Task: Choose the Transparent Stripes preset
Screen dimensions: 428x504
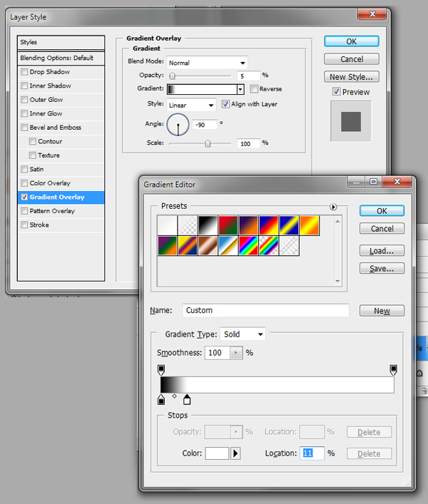Action: click(x=289, y=245)
